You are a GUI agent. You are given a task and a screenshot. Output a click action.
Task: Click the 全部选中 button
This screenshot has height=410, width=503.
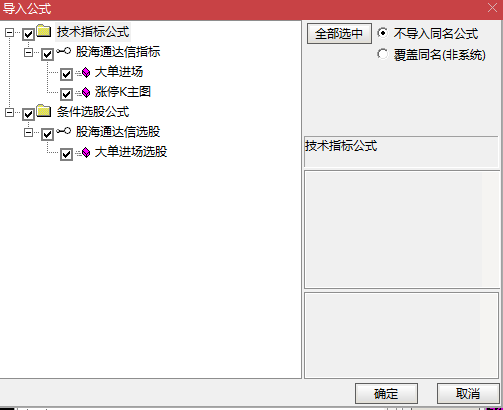click(x=339, y=33)
